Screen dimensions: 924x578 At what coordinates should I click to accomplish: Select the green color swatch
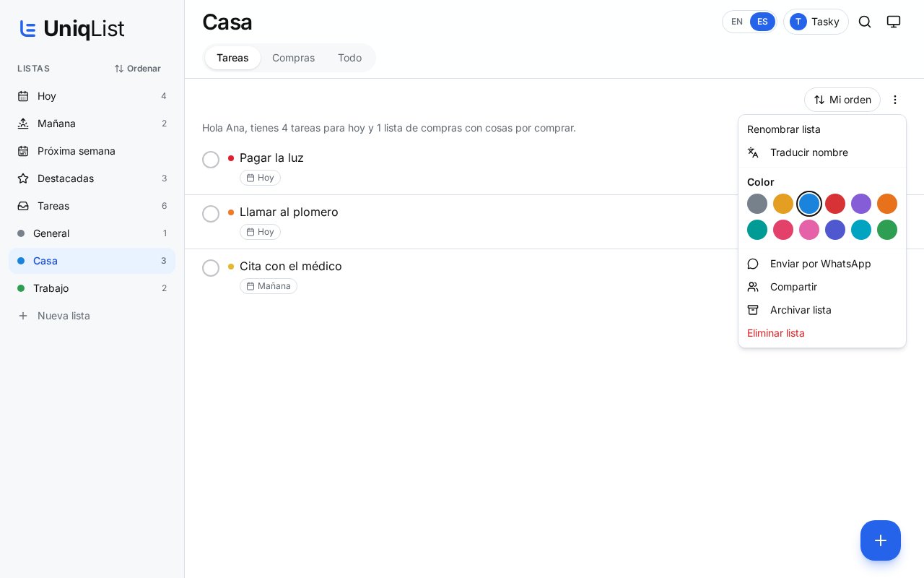(887, 230)
